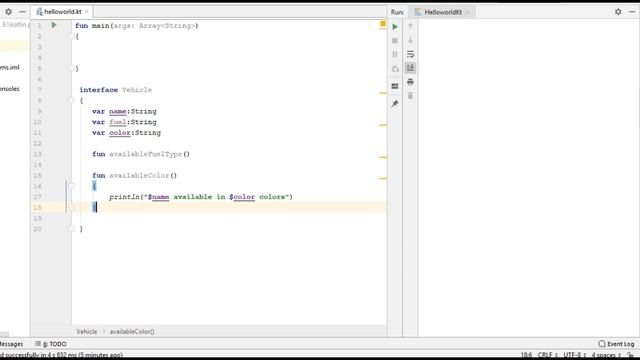Toggle scroll to end in Run console
Image resolution: width=640 pixels, height=360 pixels.
tap(410, 68)
